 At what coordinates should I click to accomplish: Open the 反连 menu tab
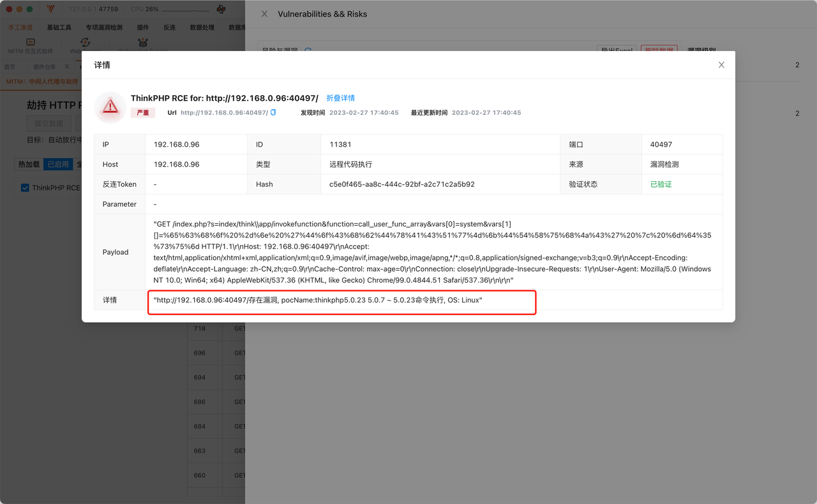coord(169,27)
